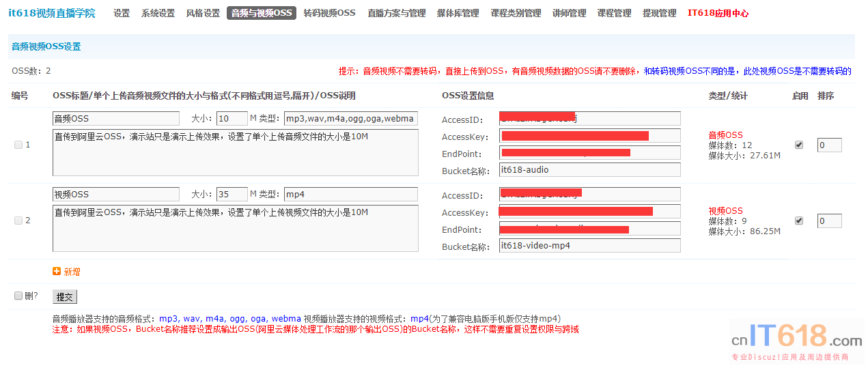Screen dimensions: 868x368
Task: Click the Bucket名称 field it618-video-mp4
Action: 589,246
